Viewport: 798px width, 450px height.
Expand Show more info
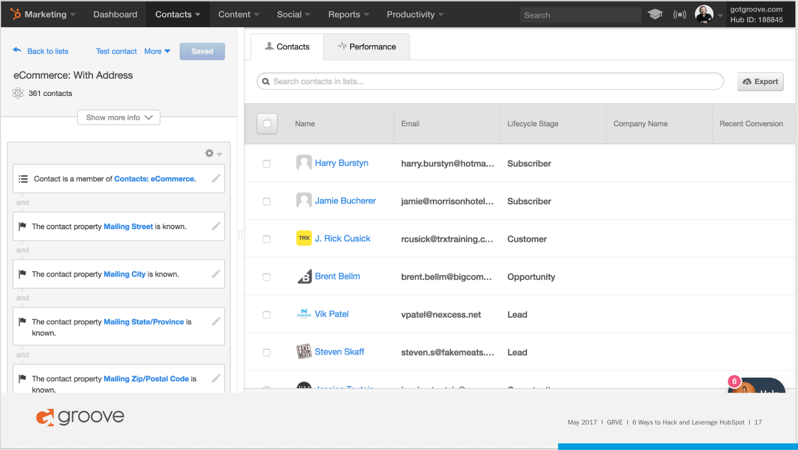pyautogui.click(x=119, y=117)
